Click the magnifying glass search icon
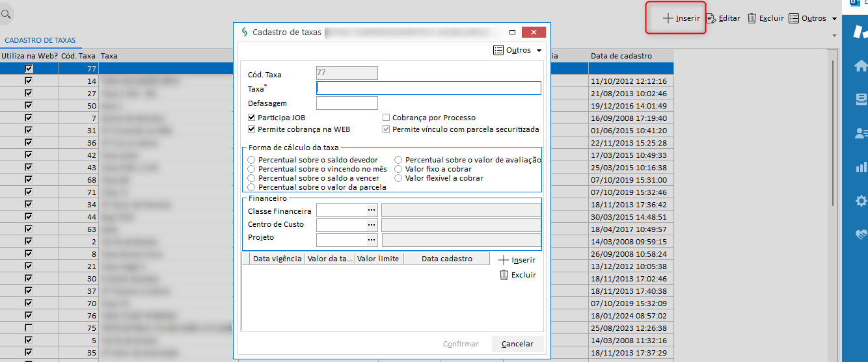The height and width of the screenshot is (362, 868). 6,13
